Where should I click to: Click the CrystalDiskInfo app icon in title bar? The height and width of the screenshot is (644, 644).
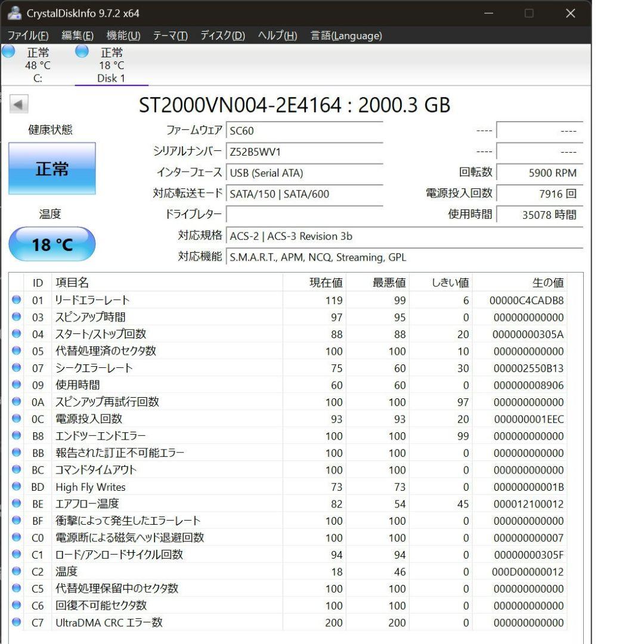coord(14,13)
